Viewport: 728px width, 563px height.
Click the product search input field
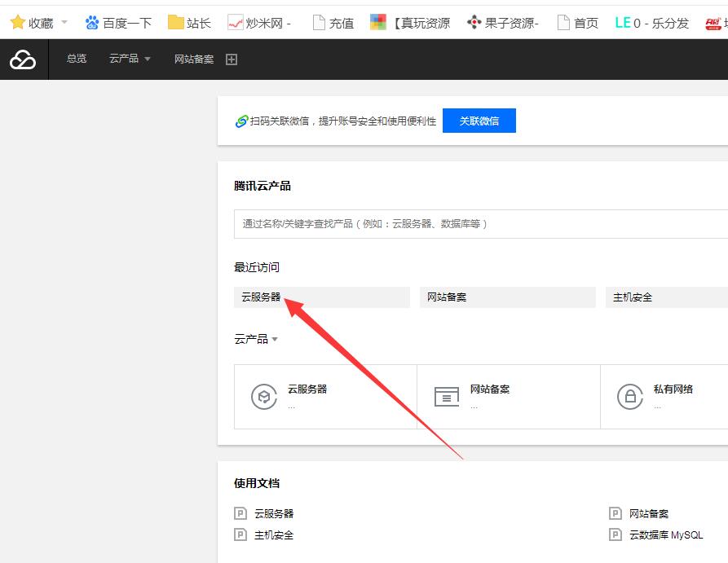point(481,224)
